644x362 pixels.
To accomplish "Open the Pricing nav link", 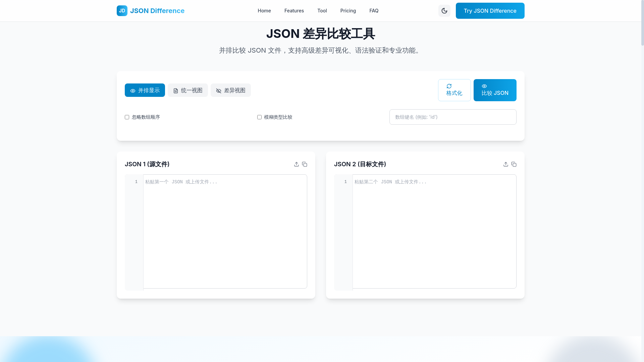I will [348, 11].
